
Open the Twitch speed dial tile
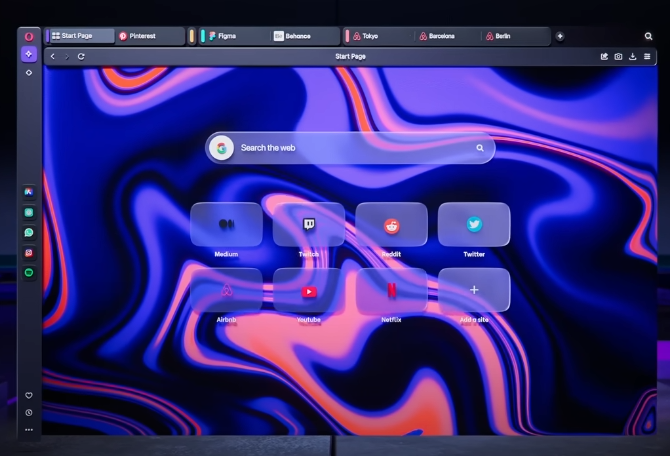pyautogui.click(x=309, y=224)
